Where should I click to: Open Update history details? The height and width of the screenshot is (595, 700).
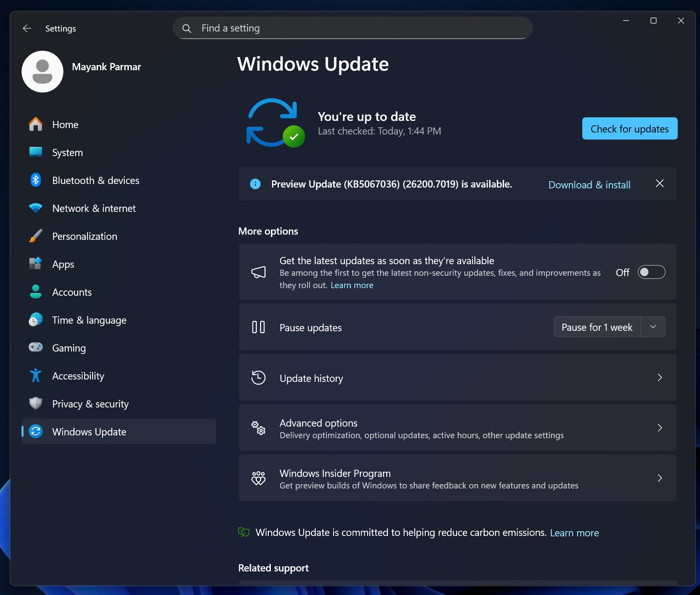tap(457, 378)
